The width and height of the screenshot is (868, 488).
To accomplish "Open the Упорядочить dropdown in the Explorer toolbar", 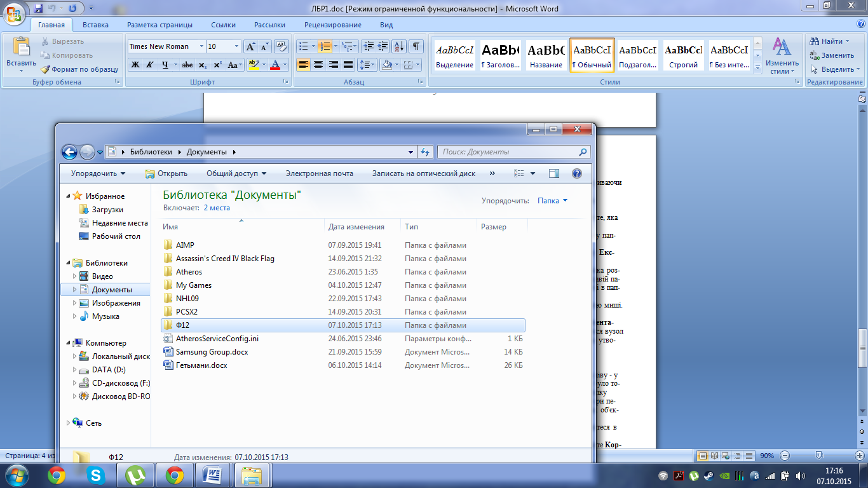I will click(98, 173).
